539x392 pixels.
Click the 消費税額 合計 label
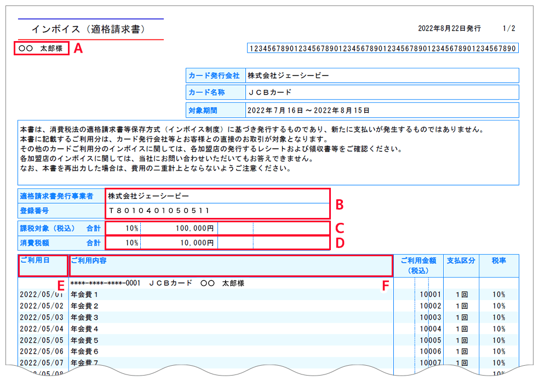[60, 243]
